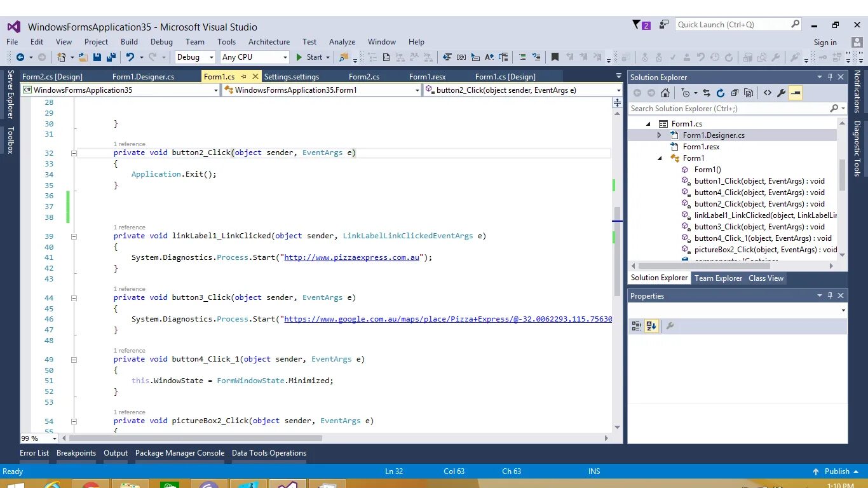868x488 pixels.
Task: Open the Debug menu
Action: pyautogui.click(x=161, y=42)
